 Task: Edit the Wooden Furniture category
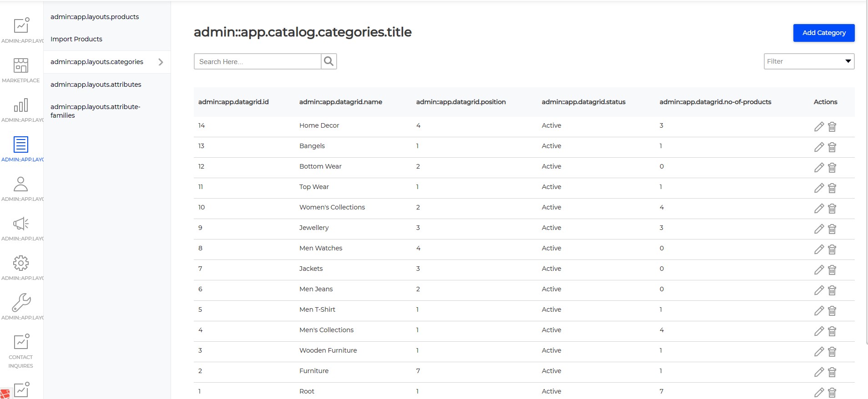pos(819,352)
